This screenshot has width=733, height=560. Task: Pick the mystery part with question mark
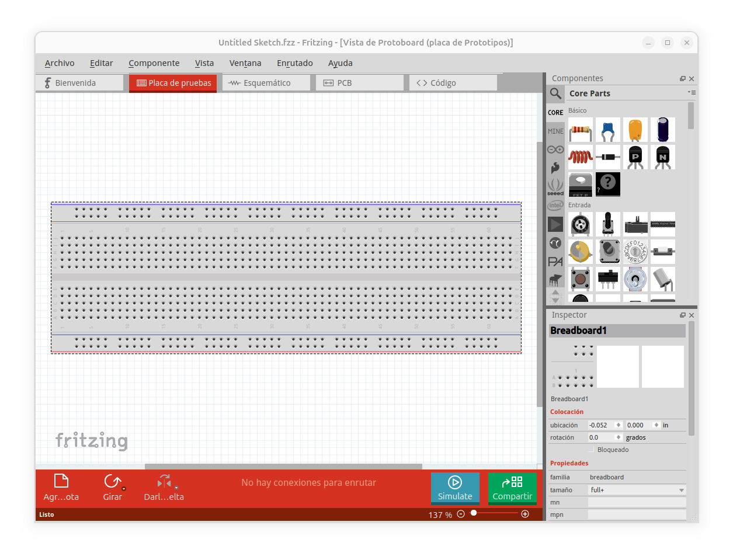pos(607,185)
